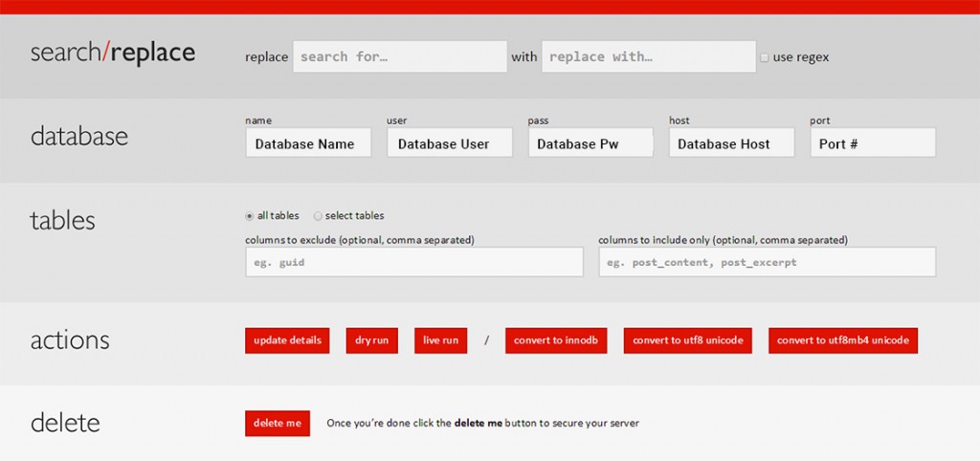Screen dimensions: 980x461
Task: Click the 'replace with…' input field
Action: 648,56
